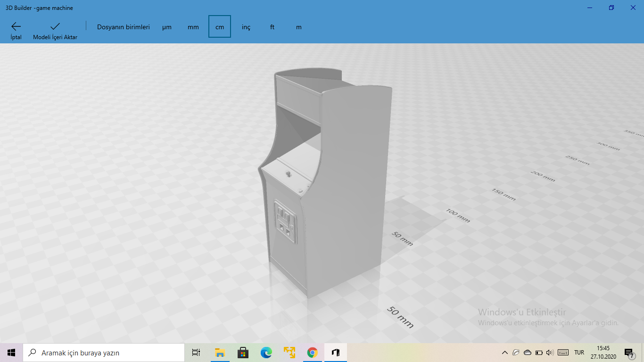Select m as file unit
Image resolution: width=644 pixels, height=362 pixels.
pyautogui.click(x=299, y=27)
